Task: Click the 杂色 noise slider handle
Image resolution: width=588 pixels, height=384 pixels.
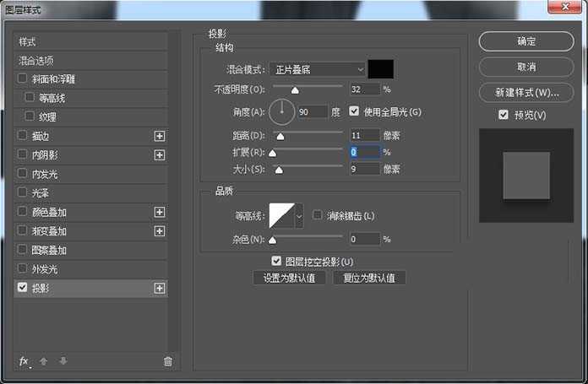Action: pos(273,241)
